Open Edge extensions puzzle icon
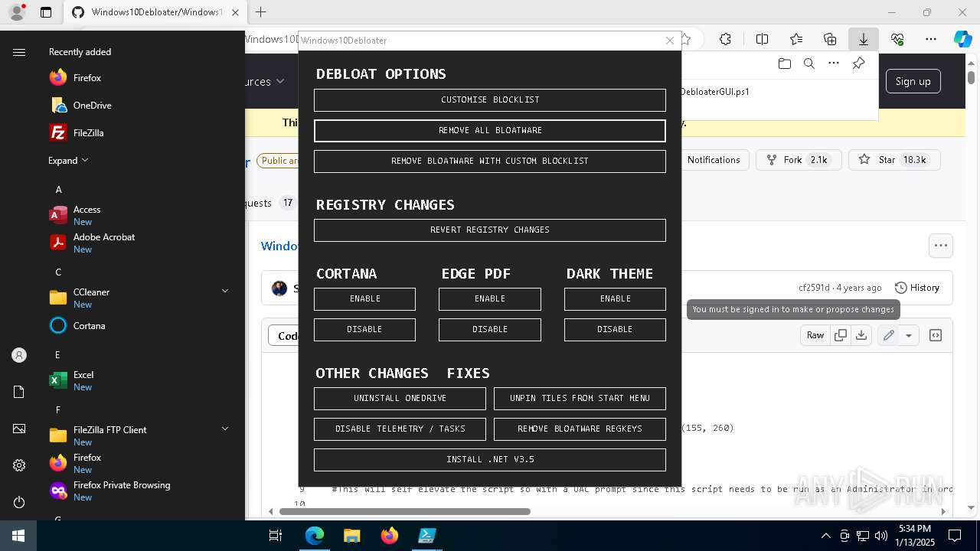 [725, 39]
